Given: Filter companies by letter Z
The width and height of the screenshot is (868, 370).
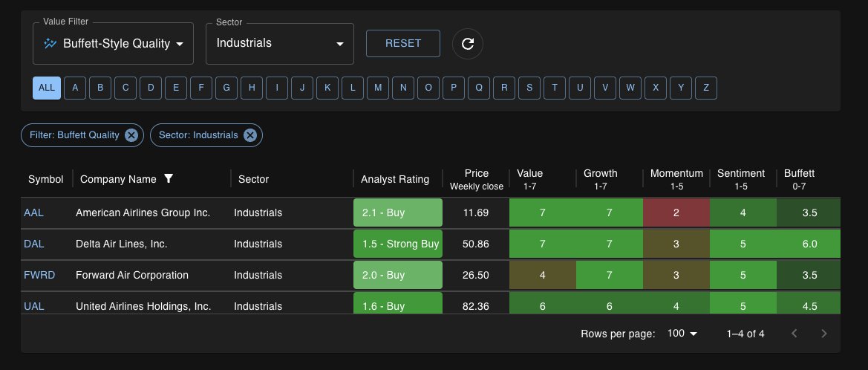Looking at the screenshot, I should pos(706,88).
